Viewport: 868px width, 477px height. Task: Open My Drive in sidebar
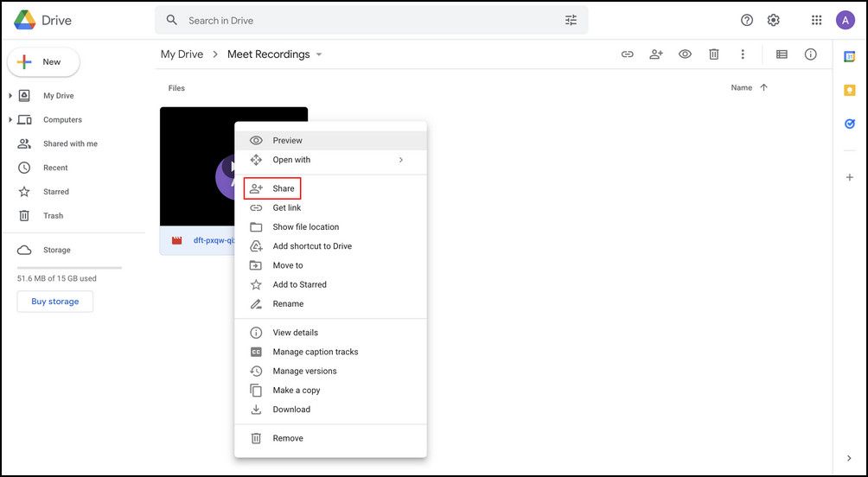(x=58, y=96)
